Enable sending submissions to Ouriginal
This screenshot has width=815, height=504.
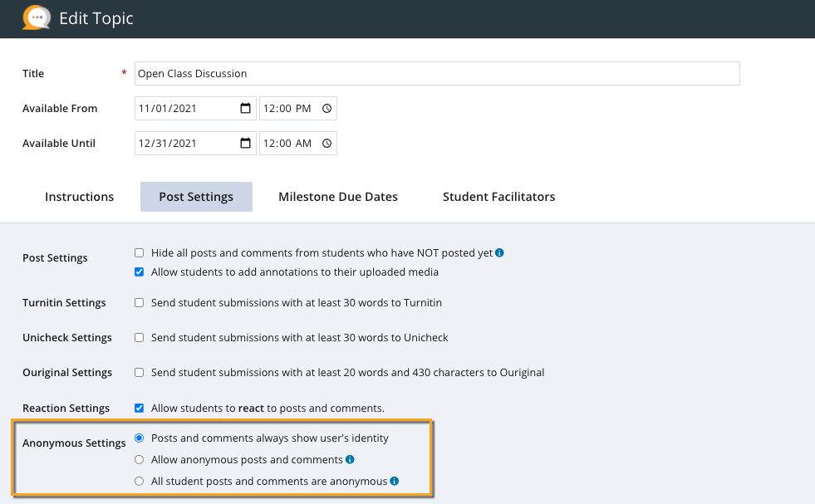140,373
